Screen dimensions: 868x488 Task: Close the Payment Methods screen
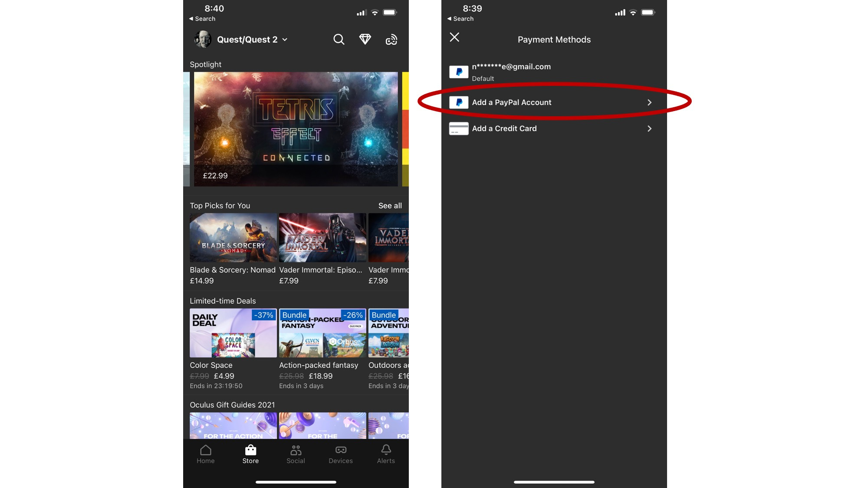454,37
